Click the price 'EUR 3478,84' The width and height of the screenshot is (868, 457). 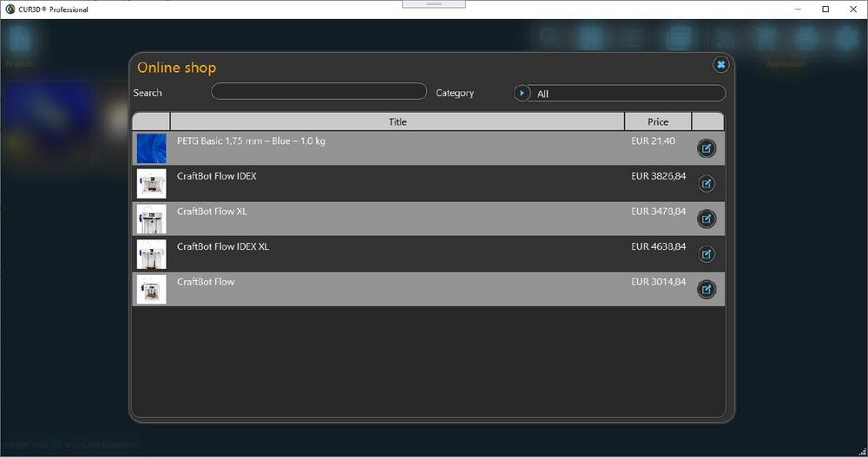point(659,212)
